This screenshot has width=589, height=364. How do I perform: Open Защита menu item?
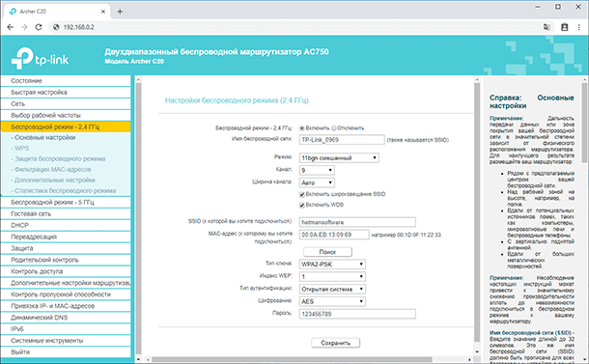click(66, 248)
